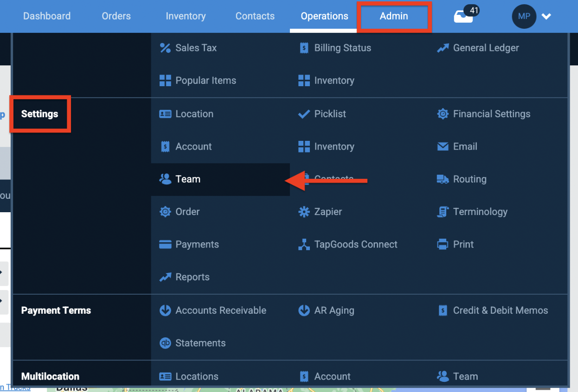Click the Terminology scroll icon
This screenshot has height=392, width=578.
(x=443, y=212)
